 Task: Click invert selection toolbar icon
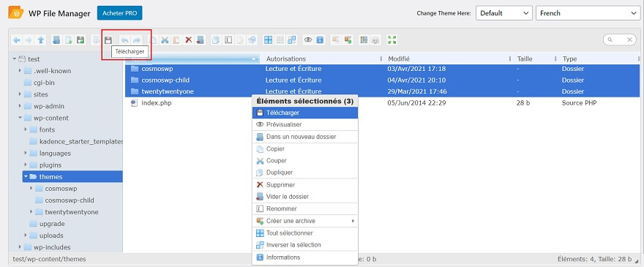click(292, 40)
